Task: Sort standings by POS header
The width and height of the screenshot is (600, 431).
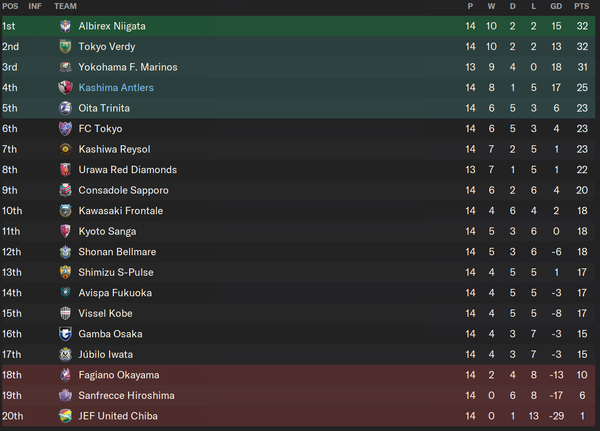Action: [10, 7]
